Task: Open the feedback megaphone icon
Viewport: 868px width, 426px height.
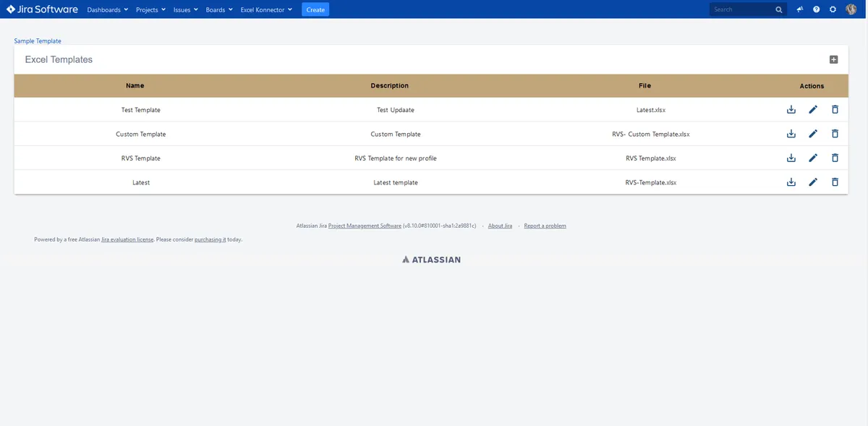Action: (x=800, y=9)
